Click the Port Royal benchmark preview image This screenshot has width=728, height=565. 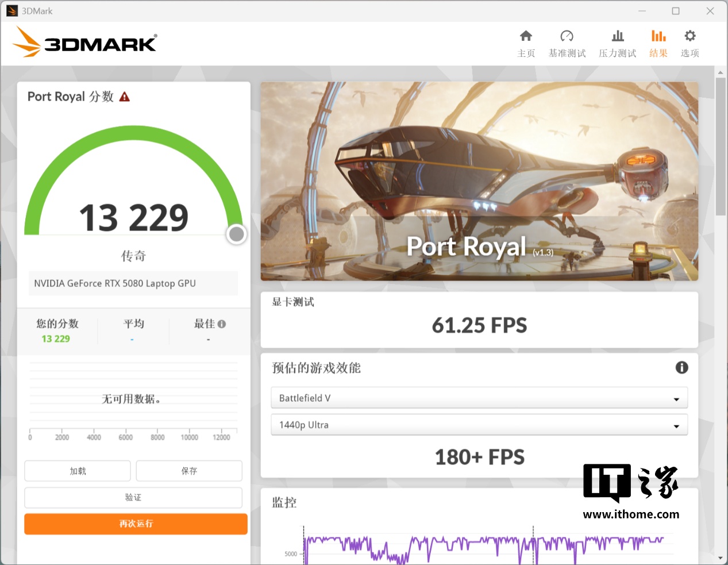[x=479, y=181]
